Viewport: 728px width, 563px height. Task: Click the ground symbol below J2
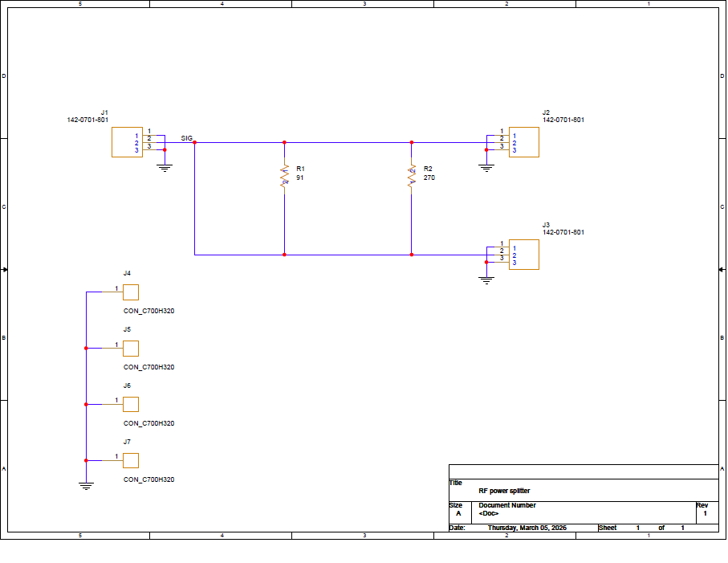[x=486, y=168]
